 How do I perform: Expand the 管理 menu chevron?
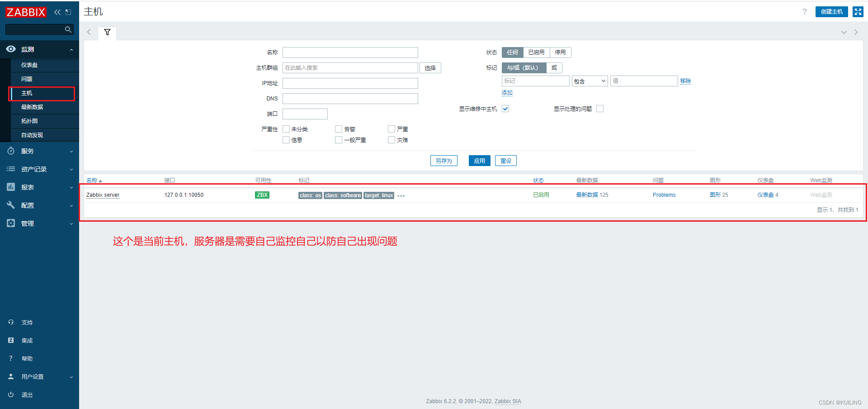click(71, 224)
